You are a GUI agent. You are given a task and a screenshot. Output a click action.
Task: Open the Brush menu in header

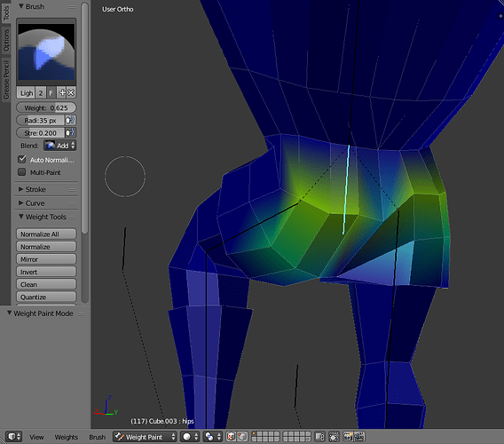click(97, 437)
